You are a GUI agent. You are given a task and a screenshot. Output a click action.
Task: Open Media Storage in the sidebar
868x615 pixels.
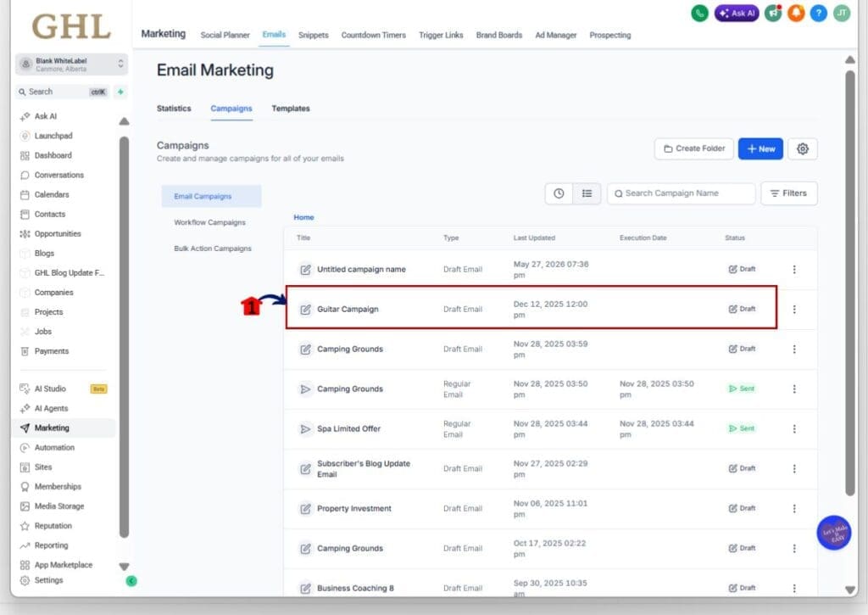pos(59,506)
